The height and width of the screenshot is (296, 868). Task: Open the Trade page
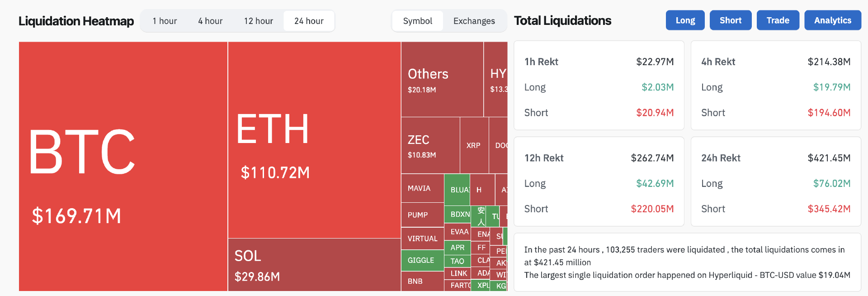click(x=778, y=20)
